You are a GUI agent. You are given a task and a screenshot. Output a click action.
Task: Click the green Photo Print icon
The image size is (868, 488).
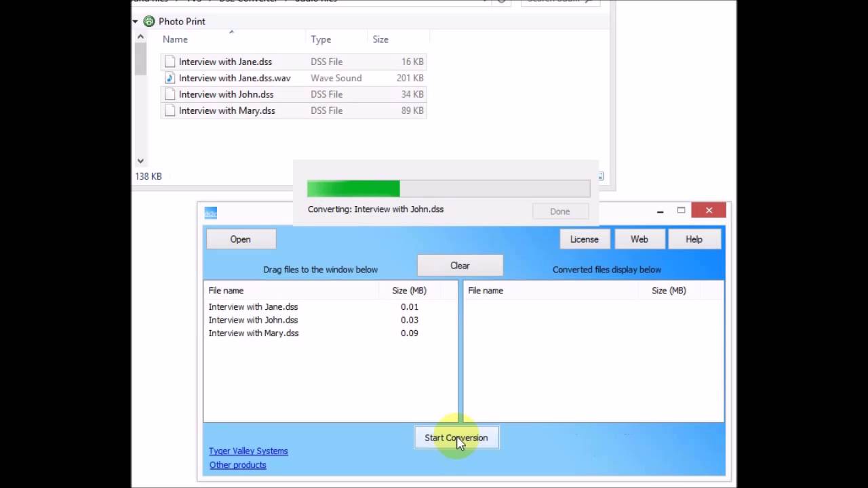(x=149, y=22)
